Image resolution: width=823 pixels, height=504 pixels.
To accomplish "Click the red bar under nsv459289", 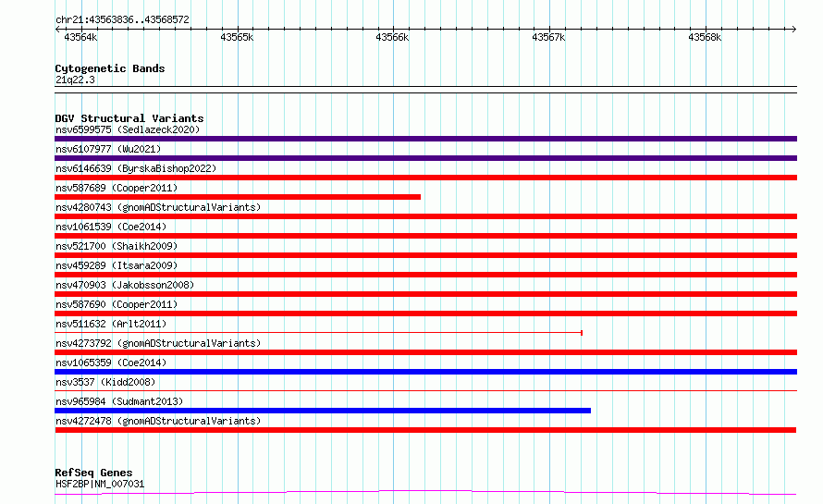I will pos(425,275).
